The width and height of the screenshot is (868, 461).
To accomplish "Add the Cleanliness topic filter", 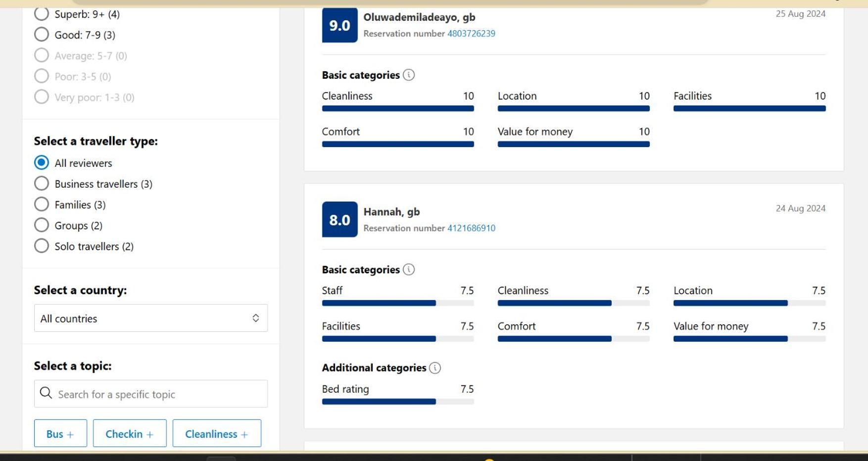I will [217, 433].
